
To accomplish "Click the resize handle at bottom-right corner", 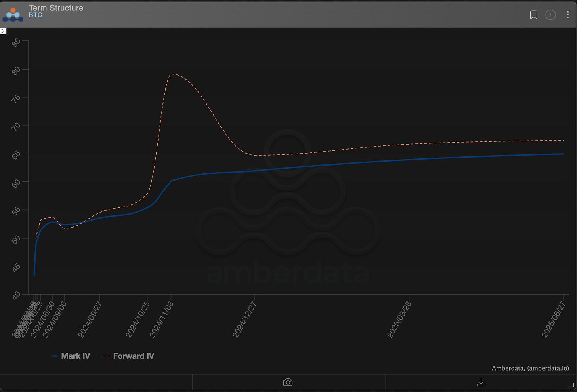I will [571, 385].
